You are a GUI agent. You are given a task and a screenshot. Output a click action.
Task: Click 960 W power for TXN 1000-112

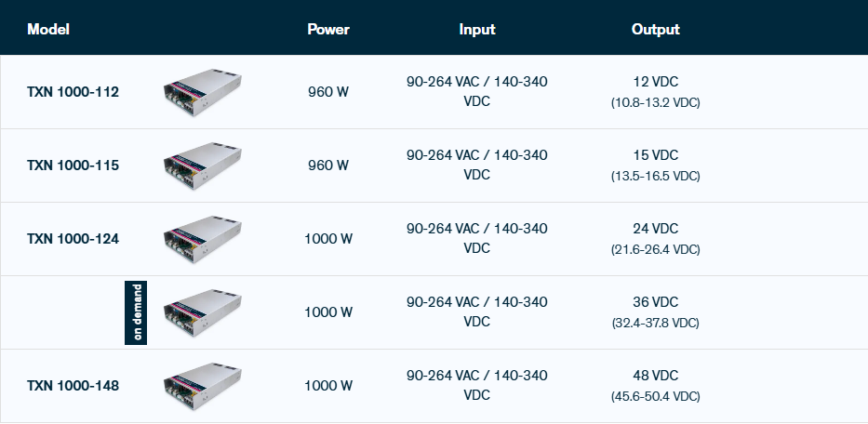point(328,92)
